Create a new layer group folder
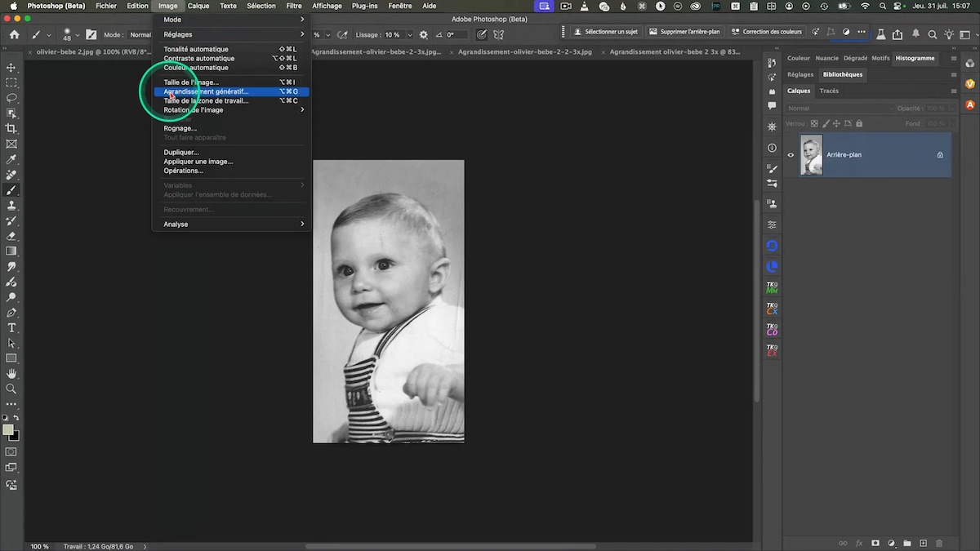The image size is (980, 551). click(x=906, y=543)
